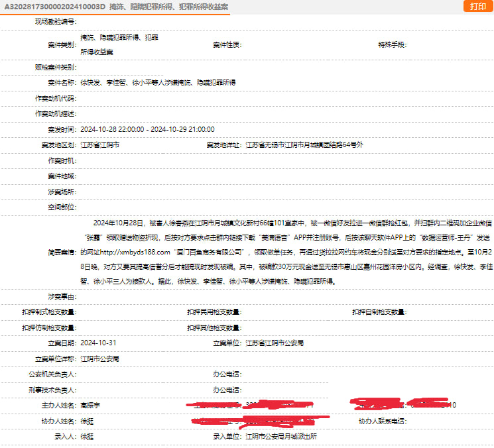Viewport: 494px width, 448px height.
Task: Click the 立案日期 value 2024-10-31
Action: (98, 343)
